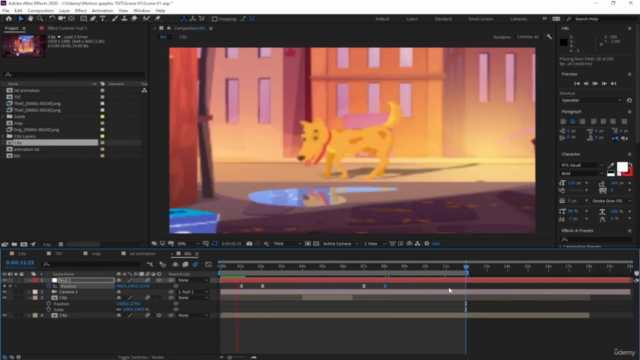
Task: Switch to the Standard workspace
Action: coord(443,19)
